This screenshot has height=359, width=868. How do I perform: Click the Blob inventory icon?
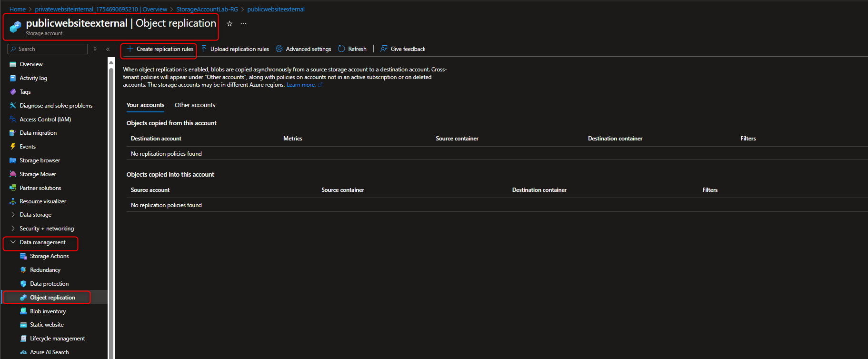pos(23,311)
